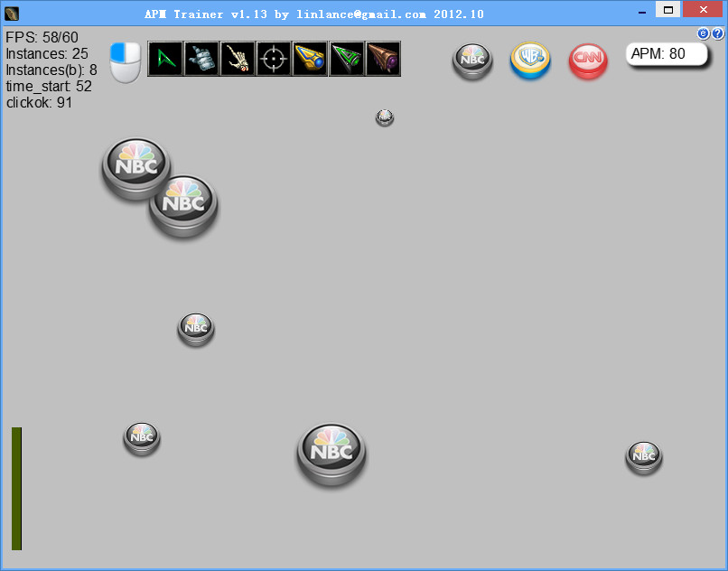Select the NBC skin button beside WB
Image resolution: width=728 pixels, height=571 pixels.
point(472,61)
